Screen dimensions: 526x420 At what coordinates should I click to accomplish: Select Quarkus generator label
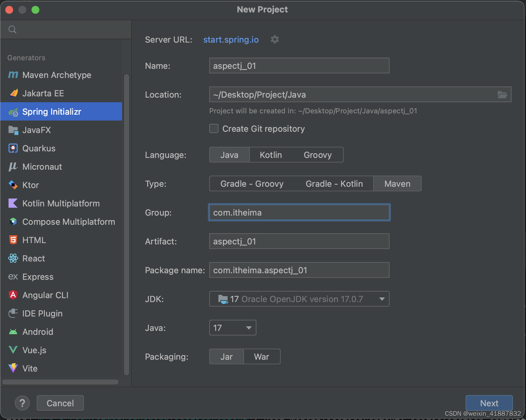coord(39,148)
